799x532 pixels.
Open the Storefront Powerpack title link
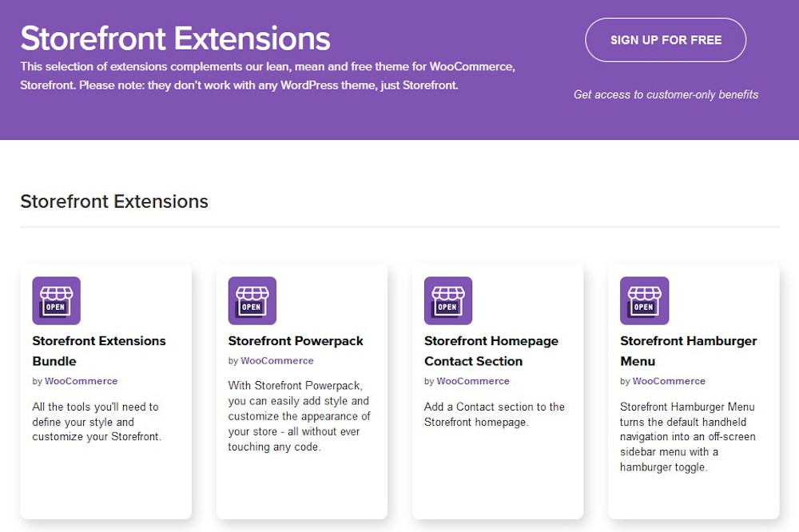[x=296, y=340]
